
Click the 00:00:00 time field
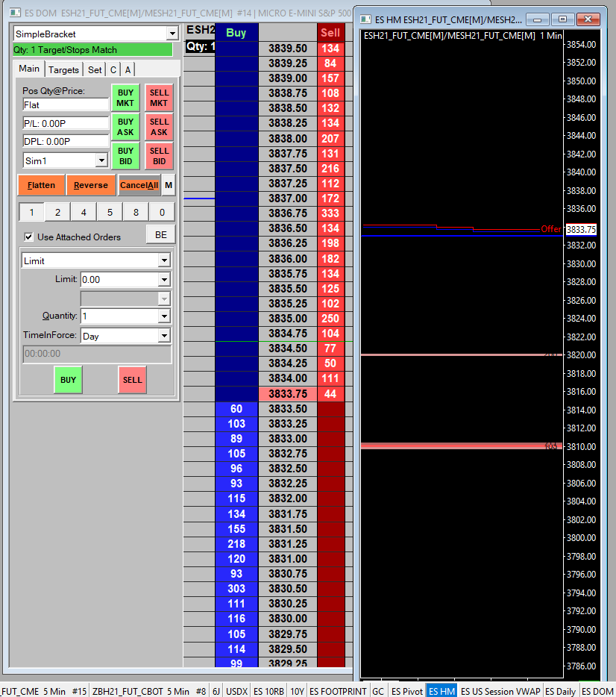pyautogui.click(x=97, y=354)
